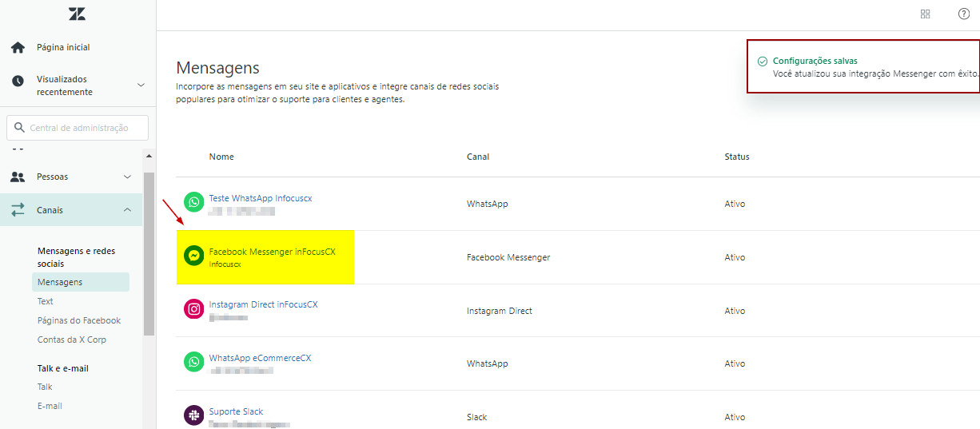Open the products grid icon
980x429 pixels.
point(926,14)
